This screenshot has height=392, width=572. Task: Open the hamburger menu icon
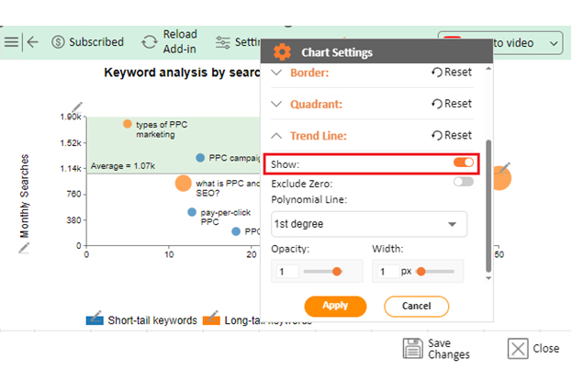tap(11, 42)
